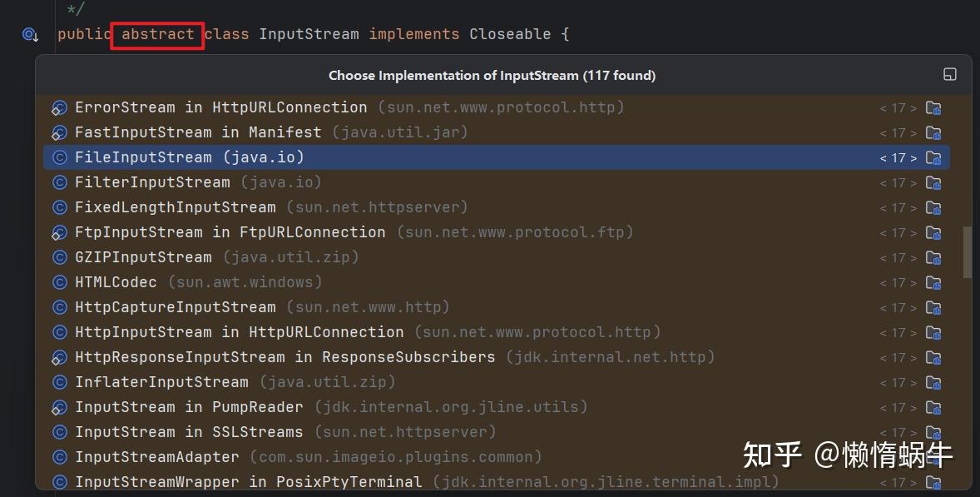This screenshot has height=497, width=980.
Task: Click the implementations gutter icon beside InputStream
Action: tap(30, 35)
